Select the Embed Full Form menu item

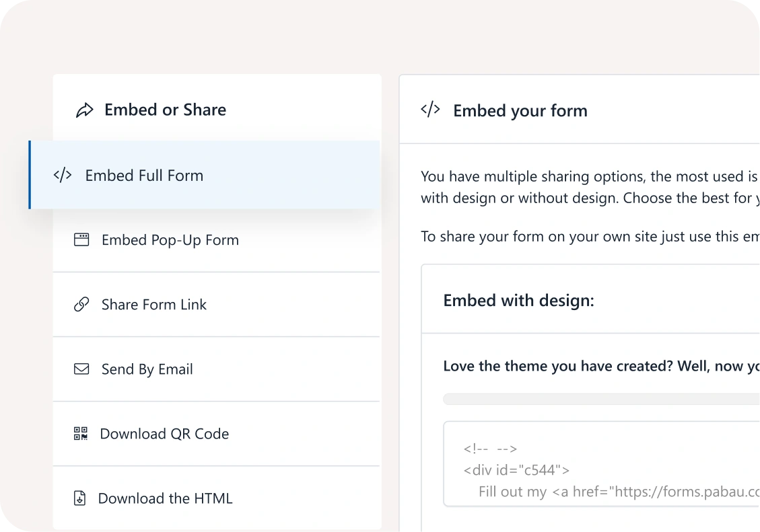(144, 176)
